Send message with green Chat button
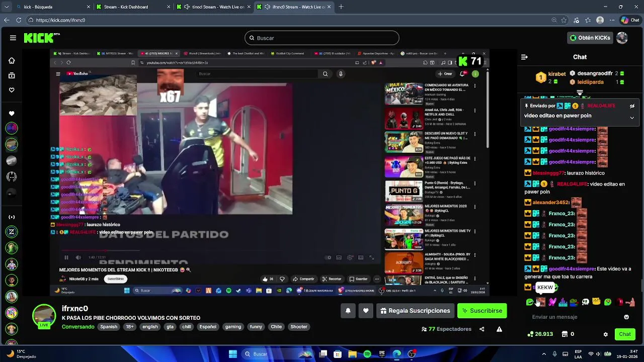Screen dimensions: 644x362 [x=625, y=334]
